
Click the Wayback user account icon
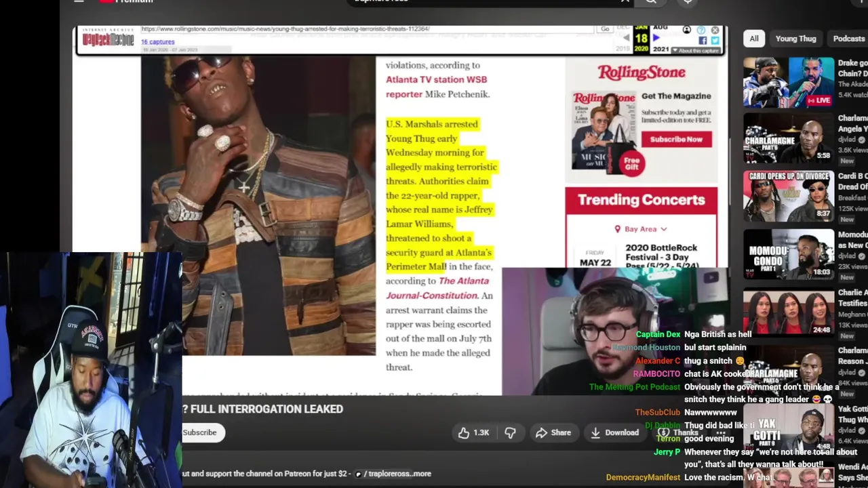click(686, 30)
